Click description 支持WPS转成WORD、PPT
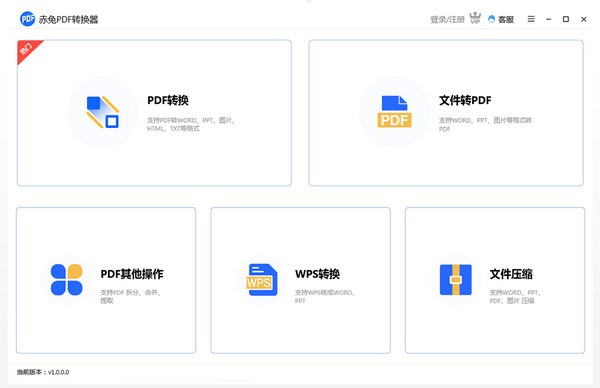The width and height of the screenshot is (600, 388). tap(326, 297)
